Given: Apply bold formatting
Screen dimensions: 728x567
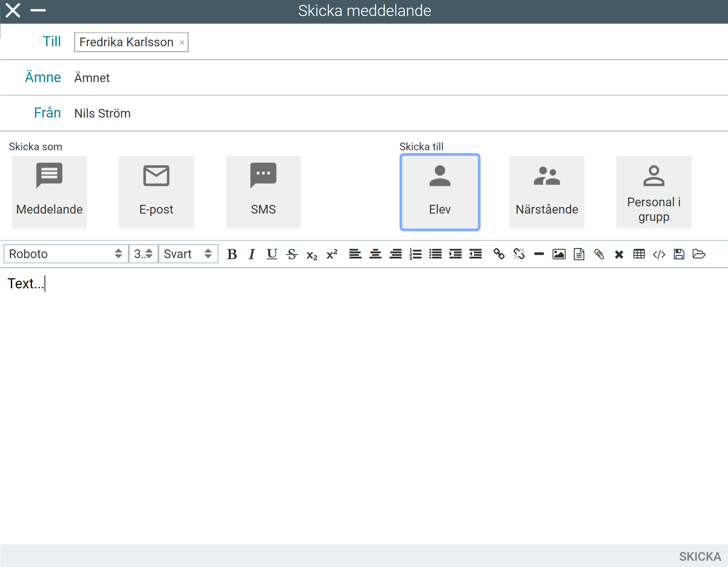Looking at the screenshot, I should point(232,254).
